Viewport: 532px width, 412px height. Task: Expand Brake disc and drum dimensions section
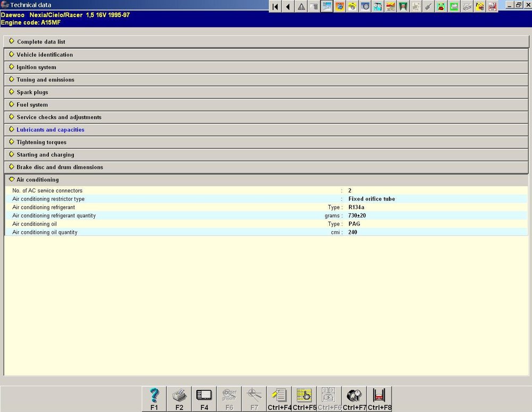pos(267,167)
